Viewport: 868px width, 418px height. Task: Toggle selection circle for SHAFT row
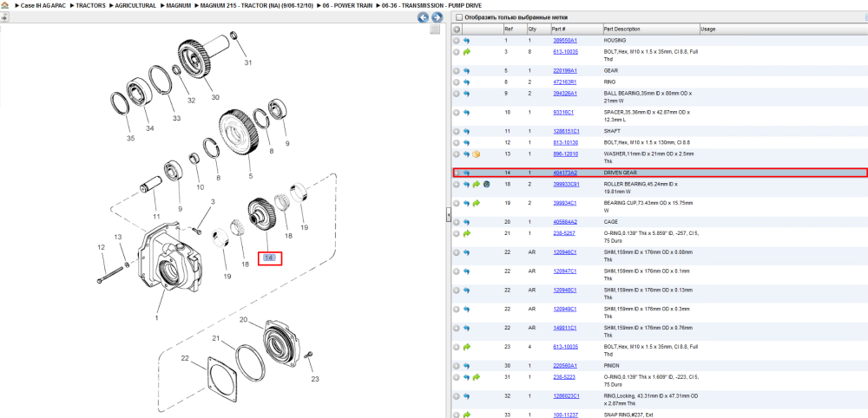click(x=457, y=132)
